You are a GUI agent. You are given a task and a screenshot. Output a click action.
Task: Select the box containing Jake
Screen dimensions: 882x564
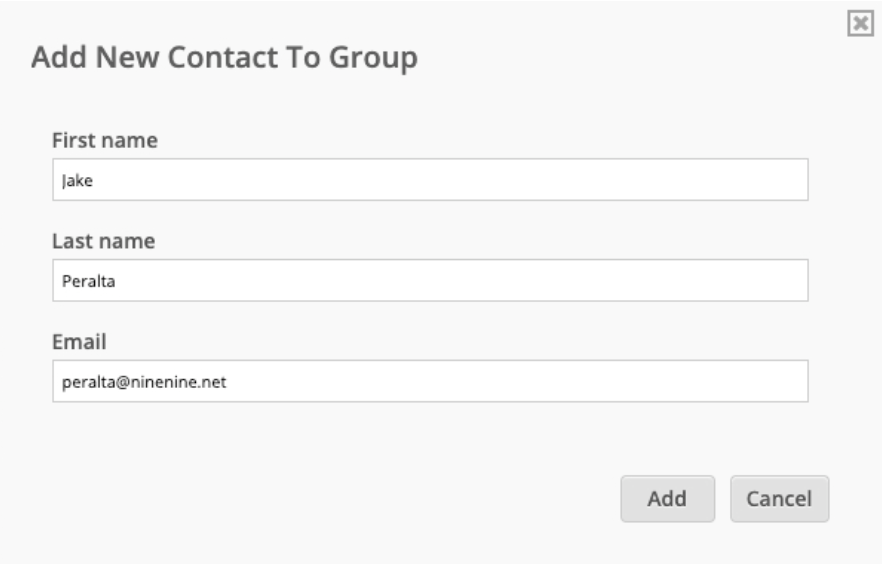(x=430, y=179)
